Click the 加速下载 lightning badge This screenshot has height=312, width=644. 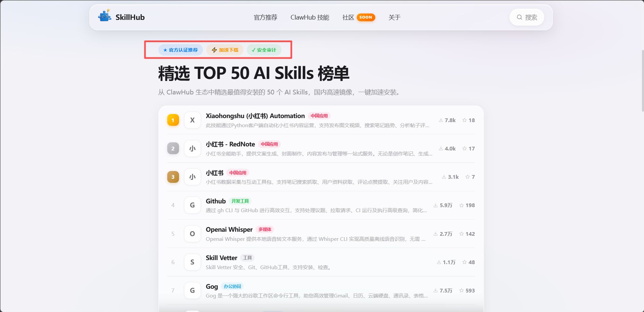pyautogui.click(x=225, y=50)
